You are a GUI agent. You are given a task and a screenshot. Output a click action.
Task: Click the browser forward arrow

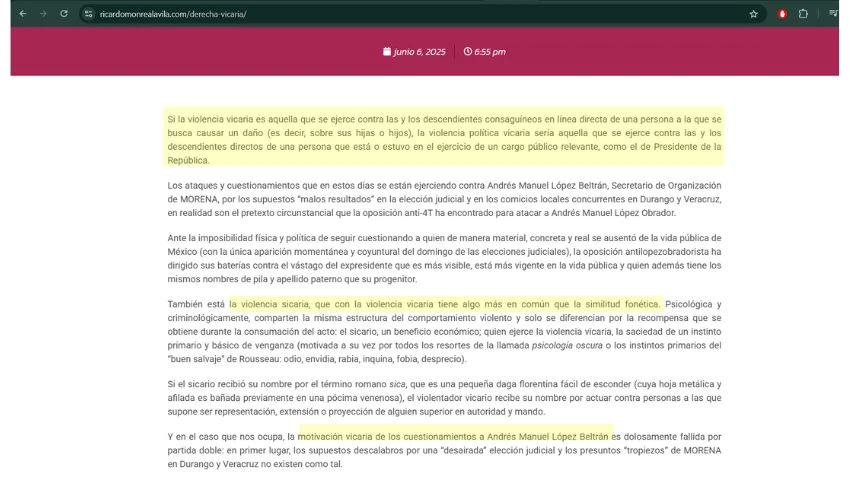[x=44, y=14]
